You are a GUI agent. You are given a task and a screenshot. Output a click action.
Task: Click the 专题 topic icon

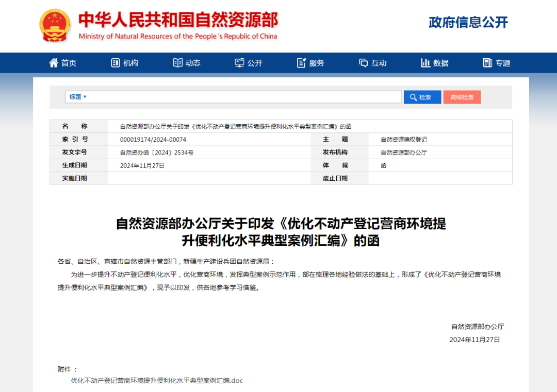(x=487, y=63)
